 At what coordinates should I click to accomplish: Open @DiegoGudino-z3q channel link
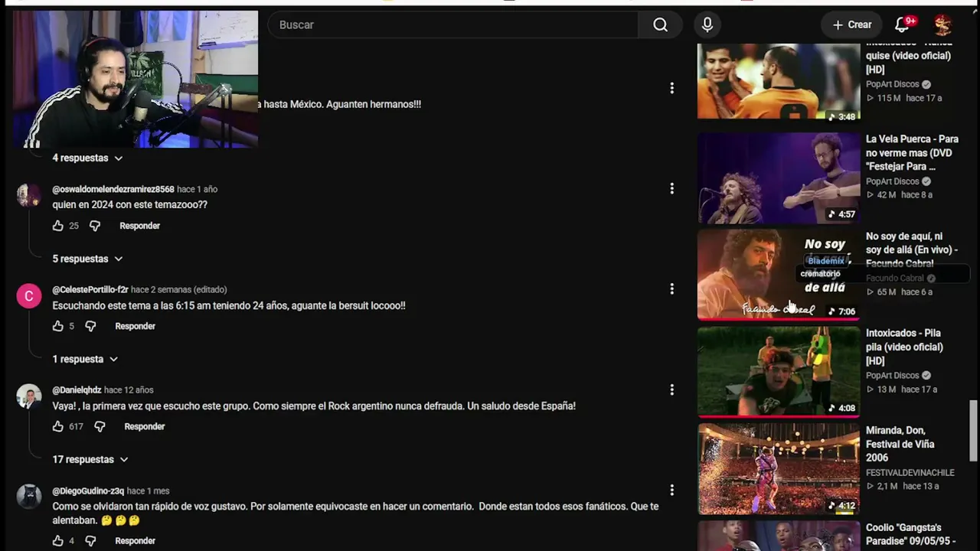[x=88, y=491]
